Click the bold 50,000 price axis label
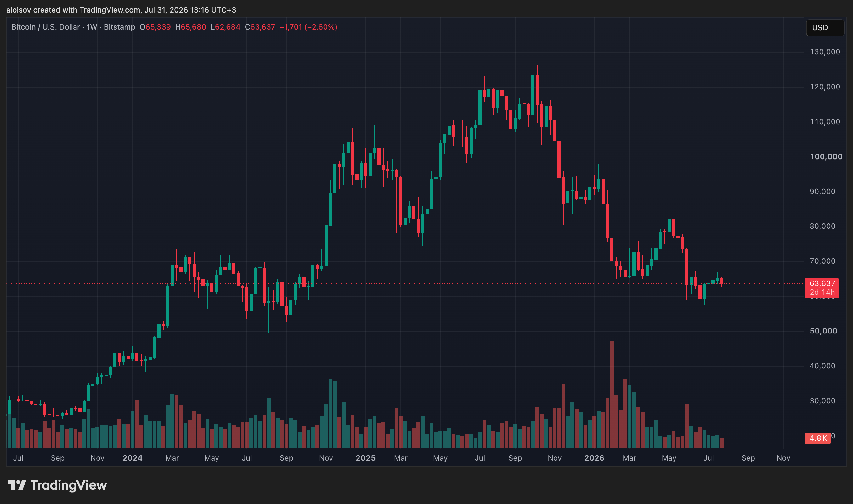The height and width of the screenshot is (504, 853). tap(823, 331)
